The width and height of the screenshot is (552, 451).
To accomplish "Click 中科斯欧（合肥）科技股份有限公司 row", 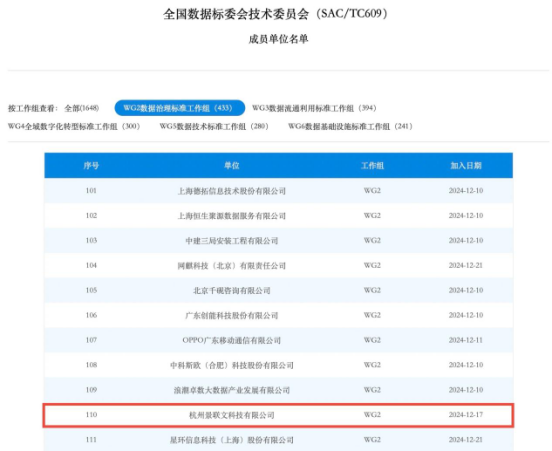I will tap(278, 365).
